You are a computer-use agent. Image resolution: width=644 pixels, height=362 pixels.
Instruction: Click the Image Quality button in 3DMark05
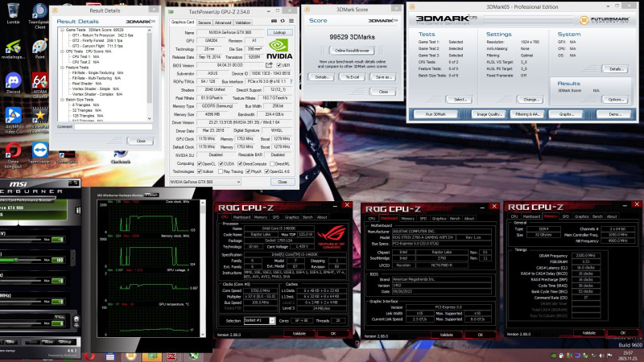pyautogui.click(x=489, y=114)
